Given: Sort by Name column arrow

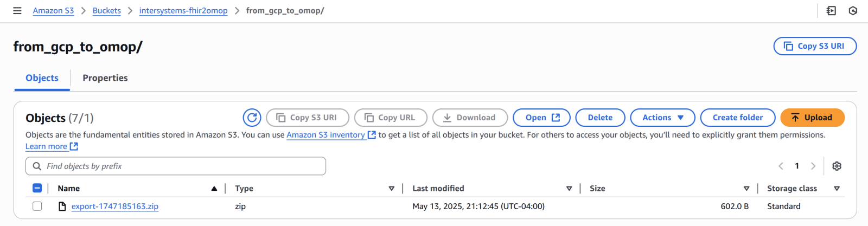Looking at the screenshot, I should pos(214,189).
